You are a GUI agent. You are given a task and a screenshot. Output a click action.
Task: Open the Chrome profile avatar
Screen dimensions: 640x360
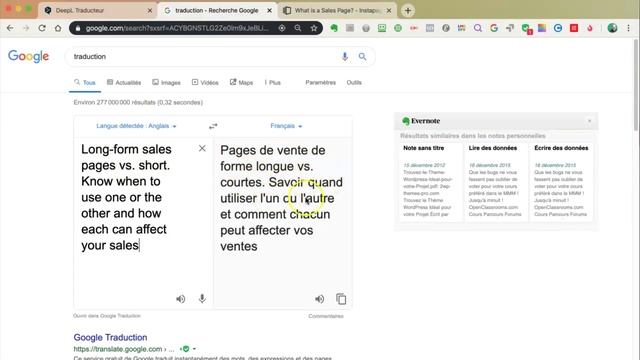(x=612, y=28)
